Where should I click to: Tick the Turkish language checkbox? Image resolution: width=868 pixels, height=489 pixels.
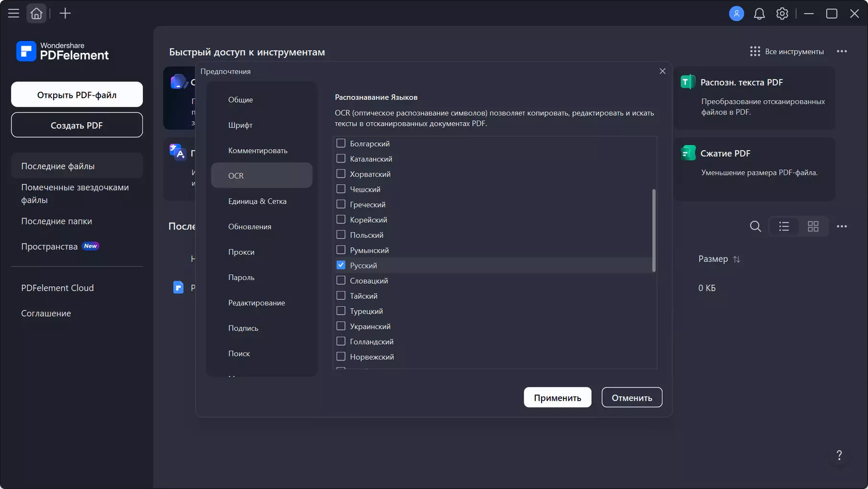click(341, 311)
